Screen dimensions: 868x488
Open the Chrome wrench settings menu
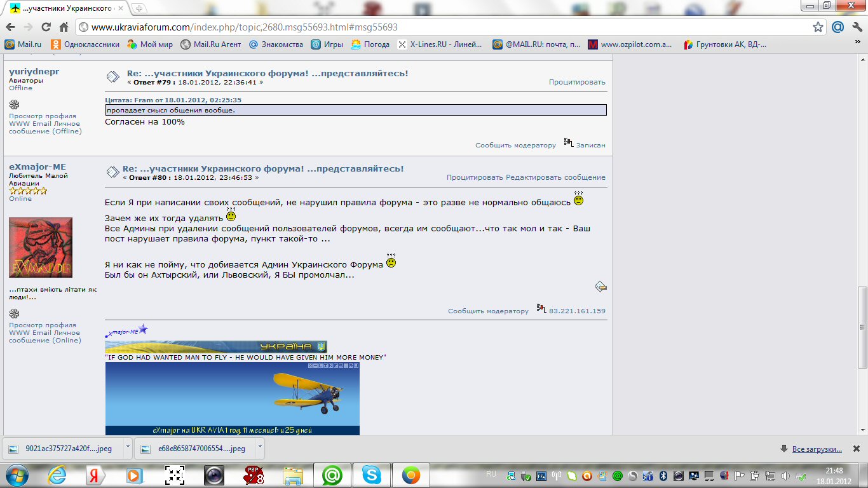pyautogui.click(x=855, y=27)
